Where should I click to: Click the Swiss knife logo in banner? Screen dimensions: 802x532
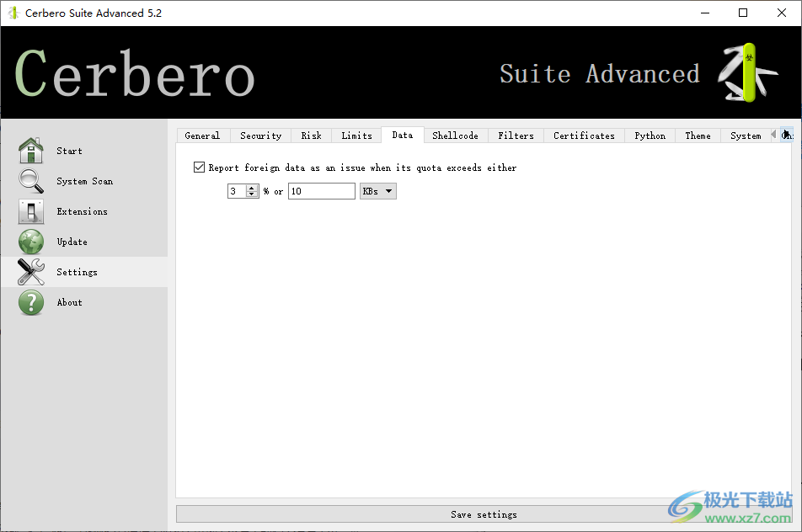pos(748,72)
